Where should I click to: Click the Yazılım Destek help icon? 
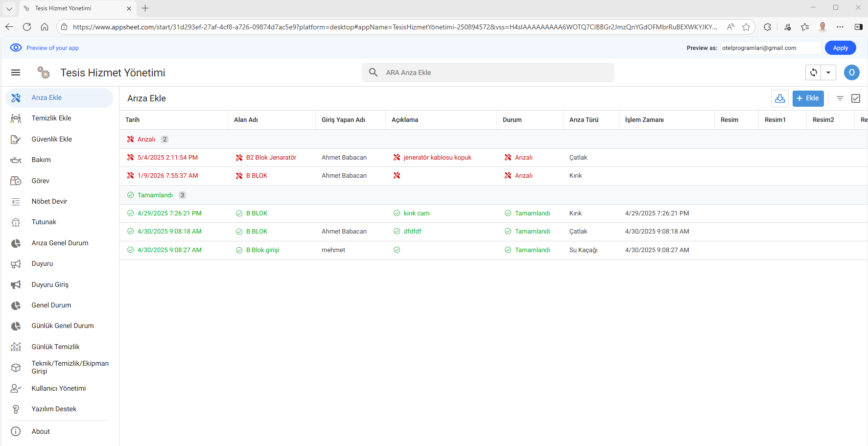pyautogui.click(x=16, y=409)
